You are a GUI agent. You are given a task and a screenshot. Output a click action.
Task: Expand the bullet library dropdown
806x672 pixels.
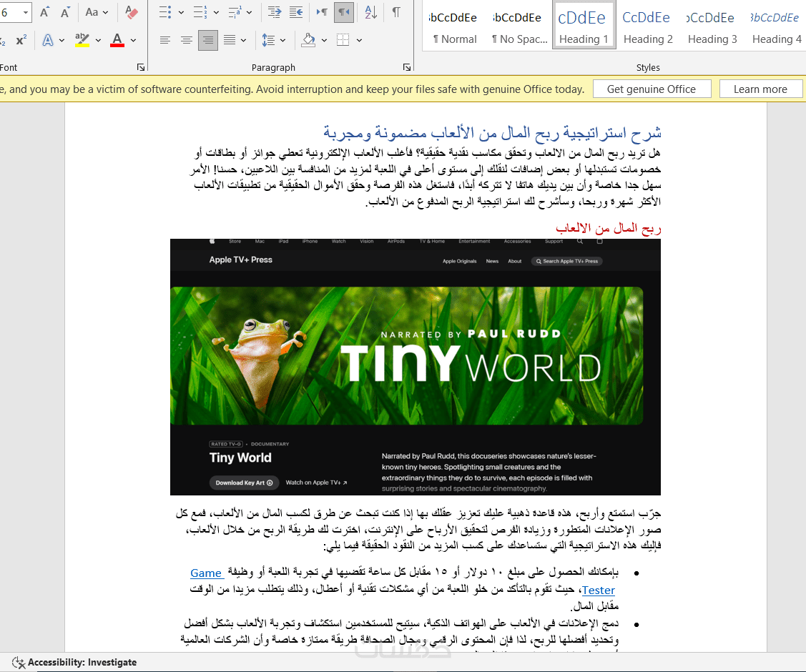click(181, 12)
